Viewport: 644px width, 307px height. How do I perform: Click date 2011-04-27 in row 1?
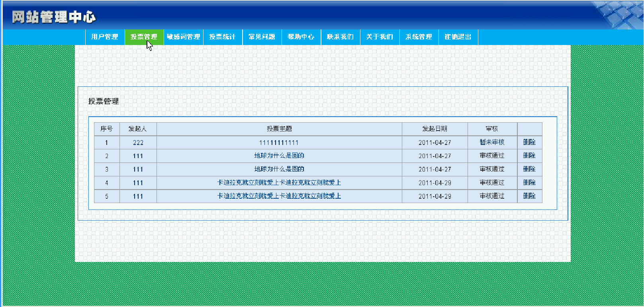point(435,143)
